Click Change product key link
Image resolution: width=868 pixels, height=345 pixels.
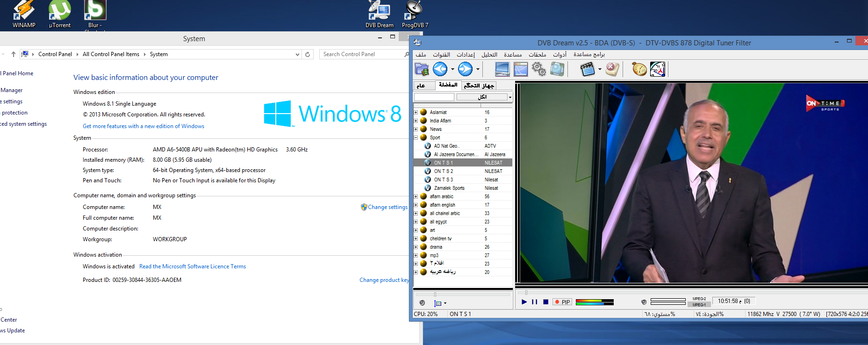pos(384,280)
